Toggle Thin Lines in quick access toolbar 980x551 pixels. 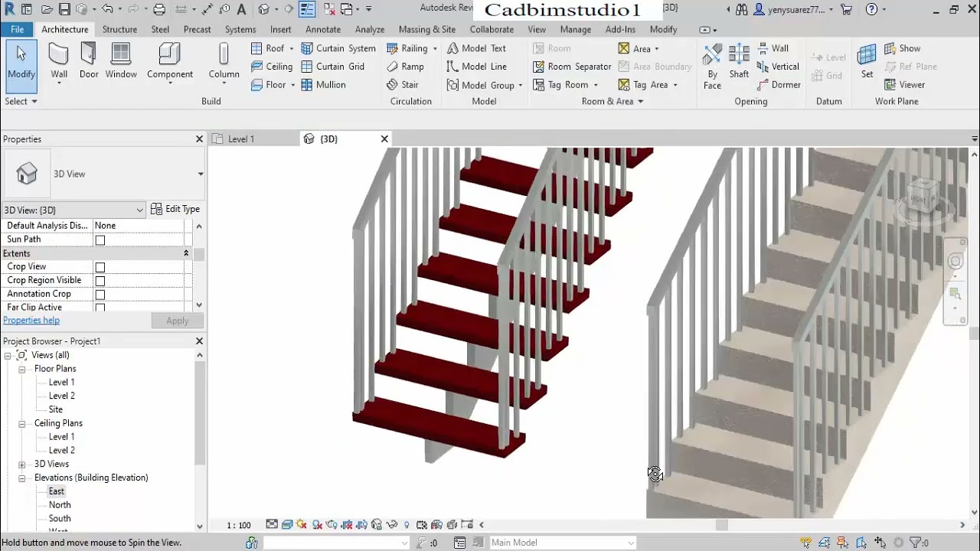[x=307, y=10]
